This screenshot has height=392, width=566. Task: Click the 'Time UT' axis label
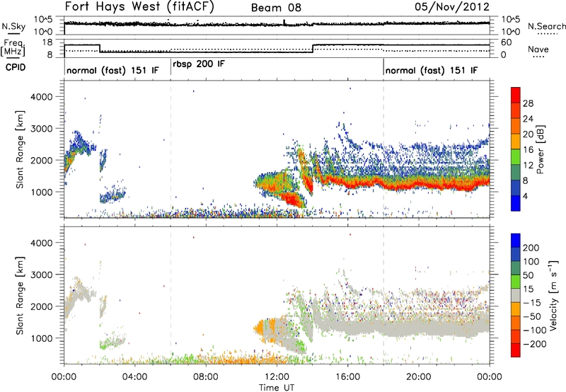click(277, 388)
